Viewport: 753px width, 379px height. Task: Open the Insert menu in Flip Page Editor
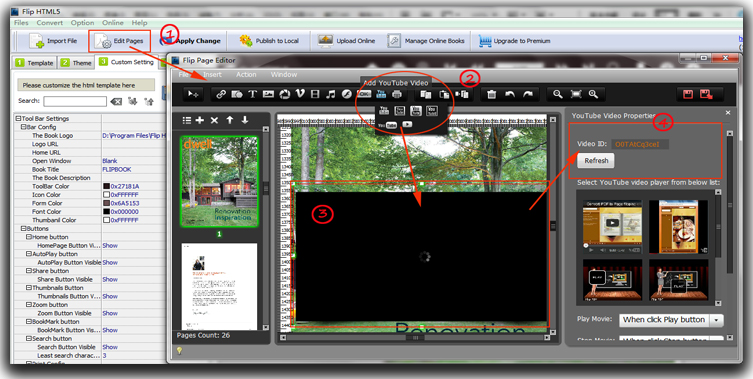tap(212, 74)
